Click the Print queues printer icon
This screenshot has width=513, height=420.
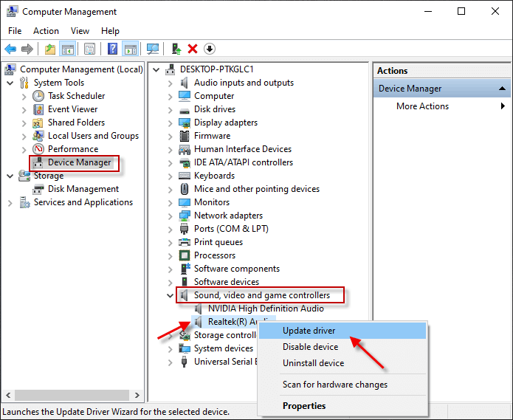point(185,242)
